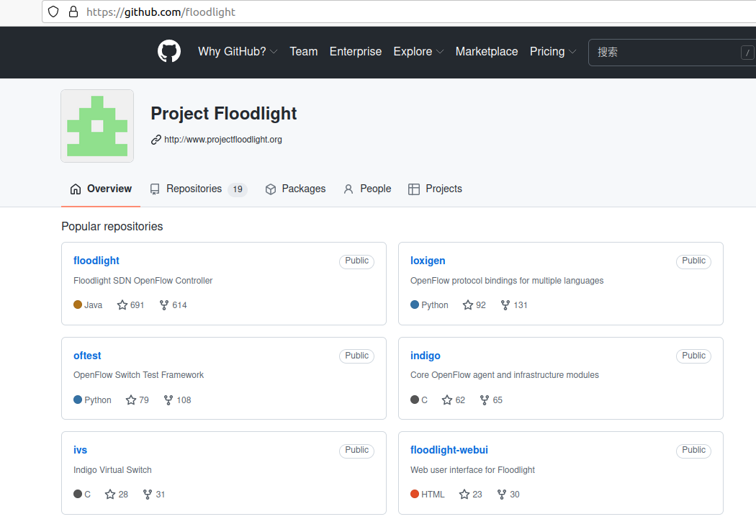Open the ivs repository link

pyautogui.click(x=80, y=450)
